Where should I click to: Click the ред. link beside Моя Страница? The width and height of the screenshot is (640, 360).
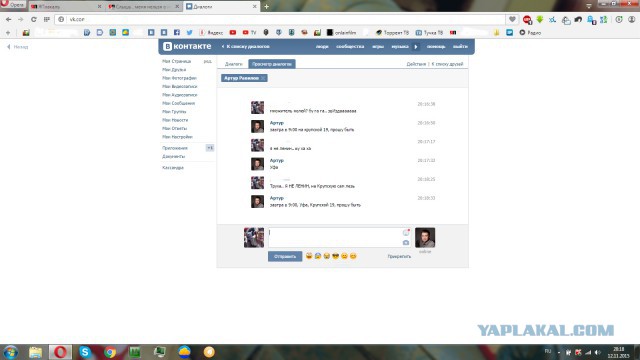[x=208, y=61]
